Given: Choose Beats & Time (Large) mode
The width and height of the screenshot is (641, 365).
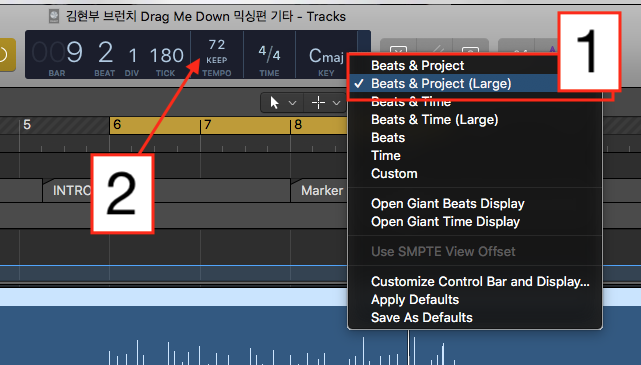Looking at the screenshot, I should 475,119.
